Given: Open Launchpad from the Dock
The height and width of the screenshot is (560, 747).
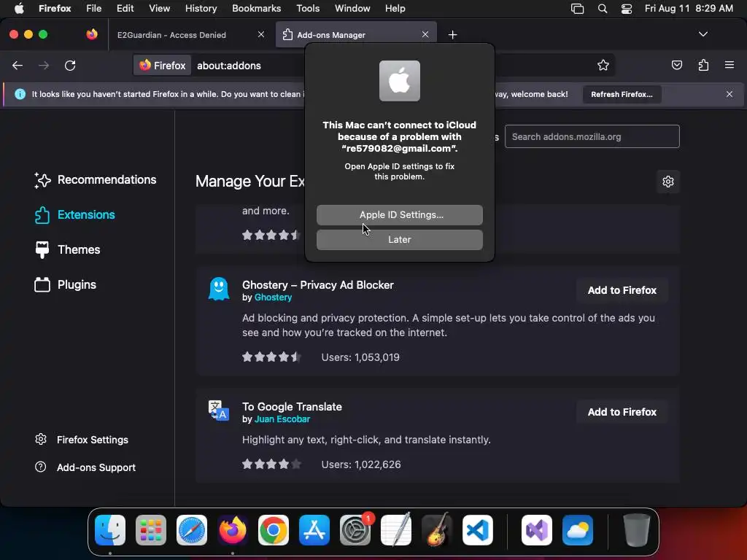Looking at the screenshot, I should (151, 530).
